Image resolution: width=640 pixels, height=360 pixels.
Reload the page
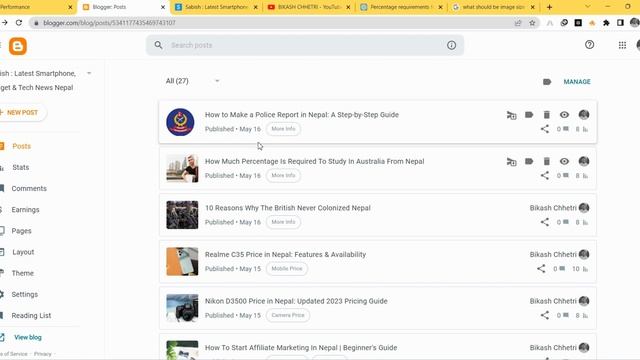[19, 23]
